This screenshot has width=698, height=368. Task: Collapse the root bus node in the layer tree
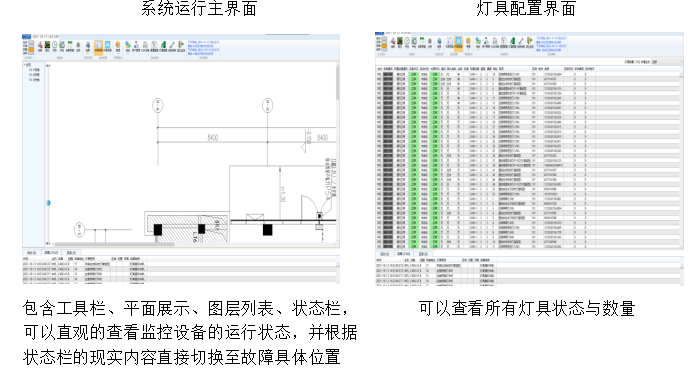tap(24, 65)
